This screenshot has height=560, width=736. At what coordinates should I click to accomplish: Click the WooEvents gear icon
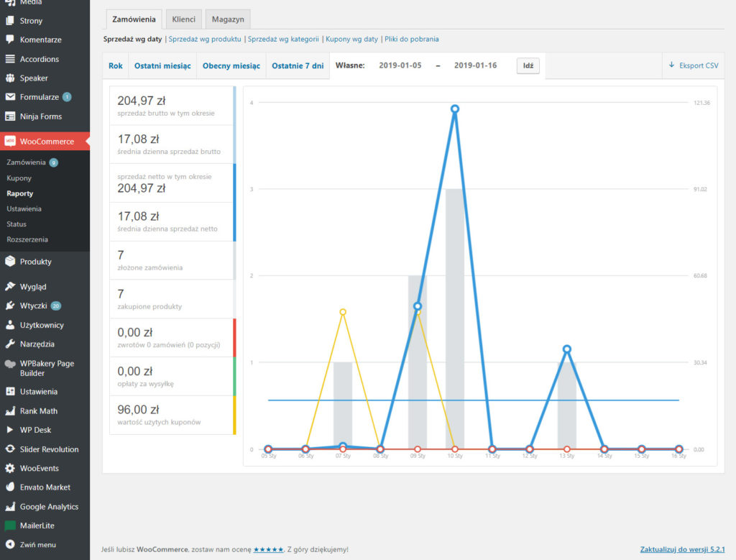[x=10, y=468]
